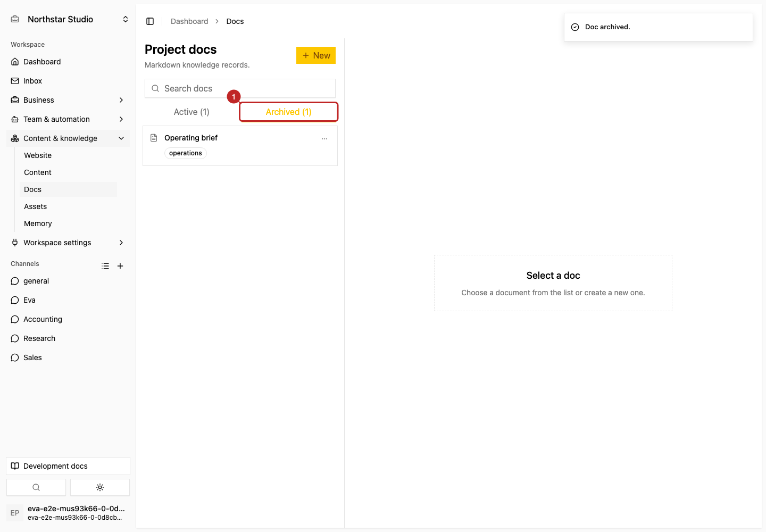Screen dimensions: 766x532
Task: Click the general channel chat icon
Action: 15,281
